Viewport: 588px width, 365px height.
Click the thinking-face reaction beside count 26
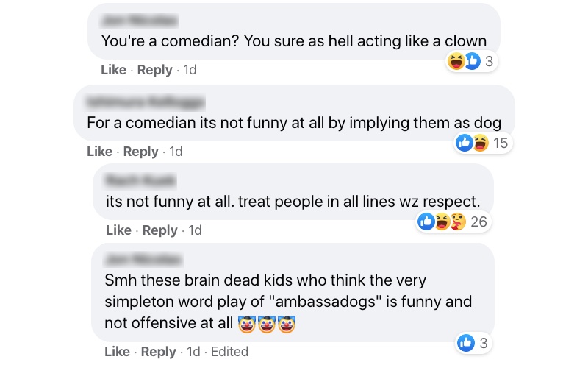point(457,221)
